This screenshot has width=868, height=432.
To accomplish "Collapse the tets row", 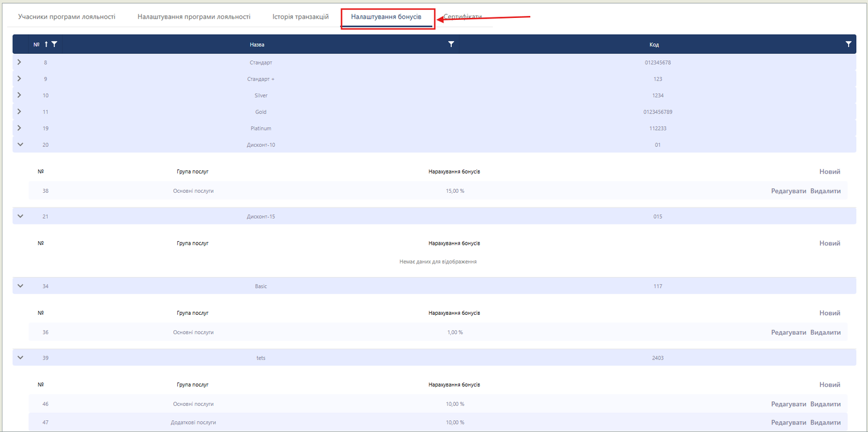I will point(20,358).
